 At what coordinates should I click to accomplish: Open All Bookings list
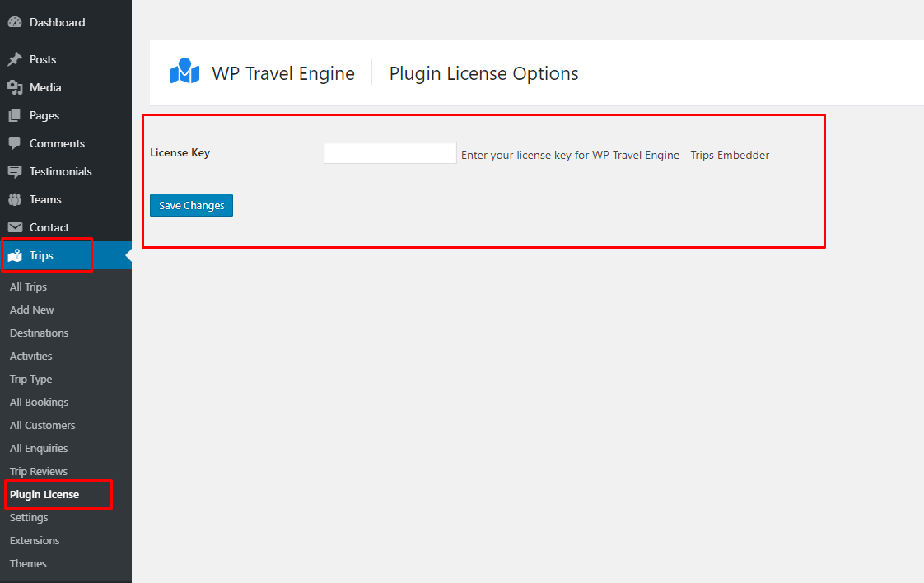pyautogui.click(x=38, y=402)
